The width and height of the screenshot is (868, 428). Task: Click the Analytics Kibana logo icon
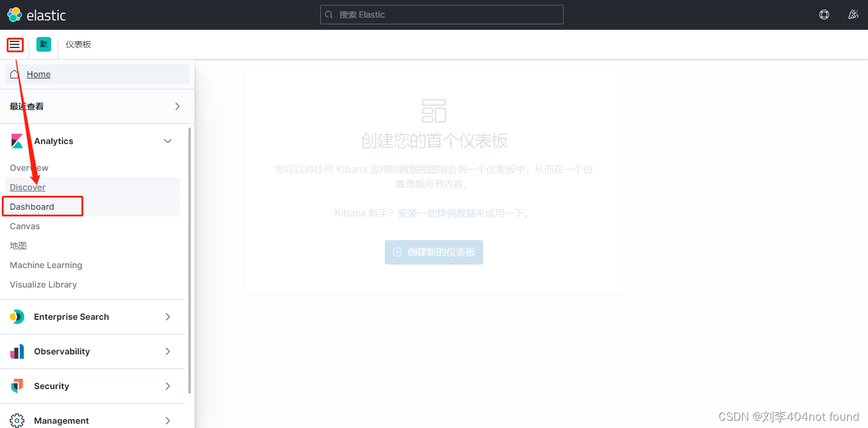click(x=17, y=141)
